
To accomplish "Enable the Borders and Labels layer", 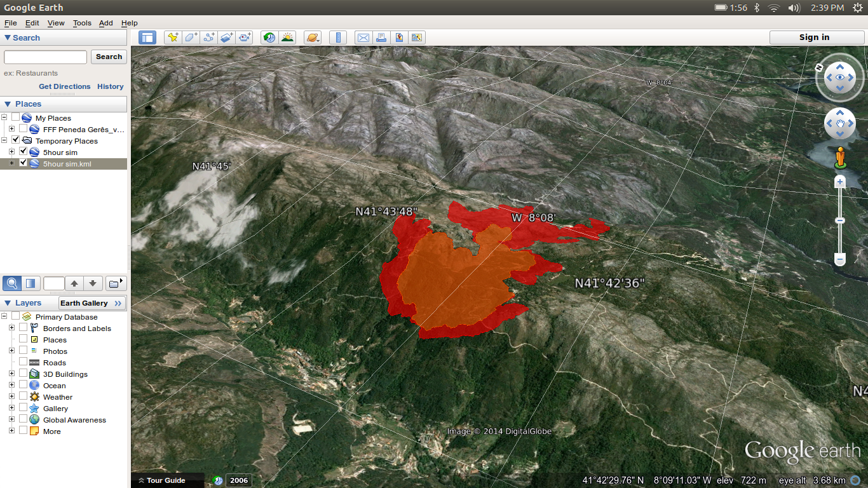I will point(23,328).
